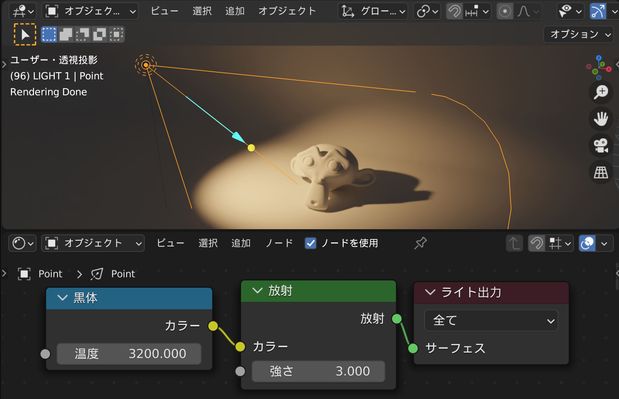Image resolution: width=619 pixels, height=399 pixels.
Task: Click the Point breadcrumb data link
Action: [x=123, y=274]
